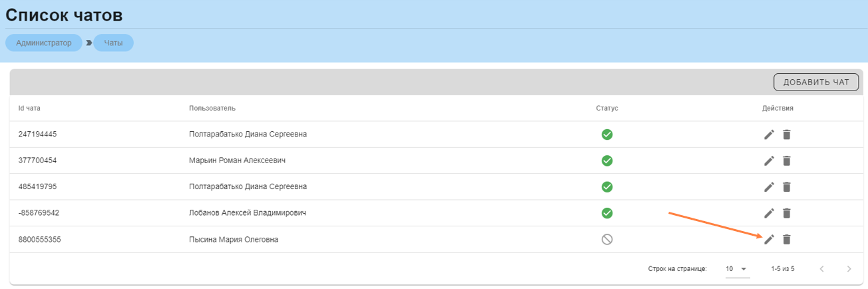Delete chat 247194445 using trash icon

[786, 135]
